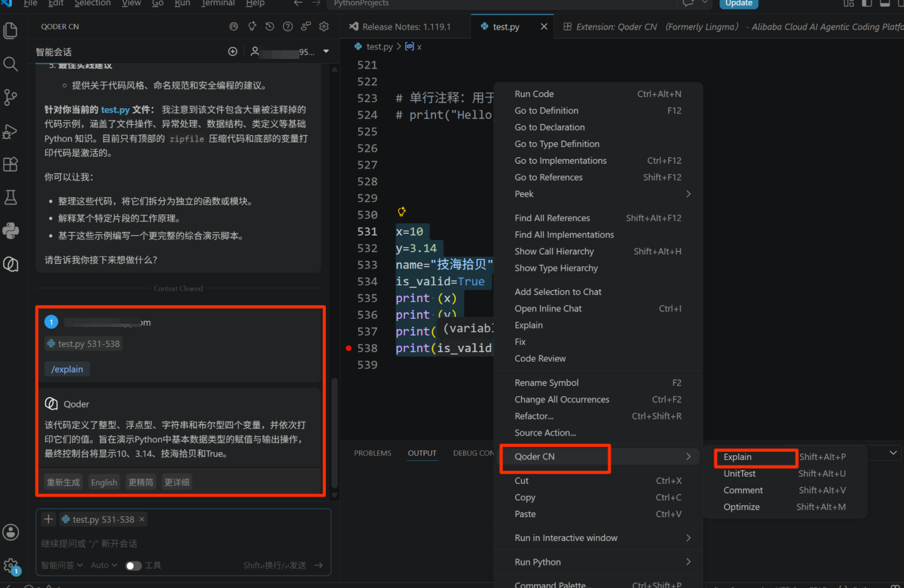Open the dropdown chevron at the panel's right edge
The image size is (904, 588).
point(893,453)
